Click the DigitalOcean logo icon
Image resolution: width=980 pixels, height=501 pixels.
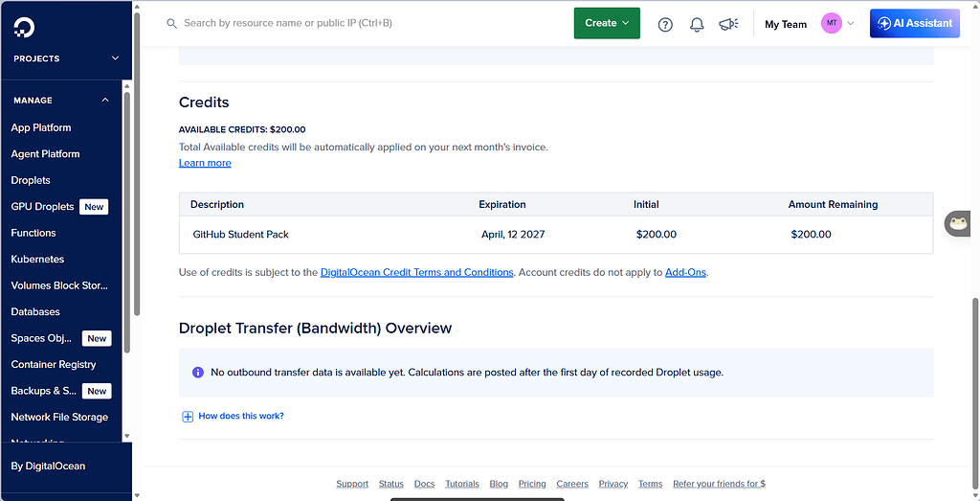[24, 27]
